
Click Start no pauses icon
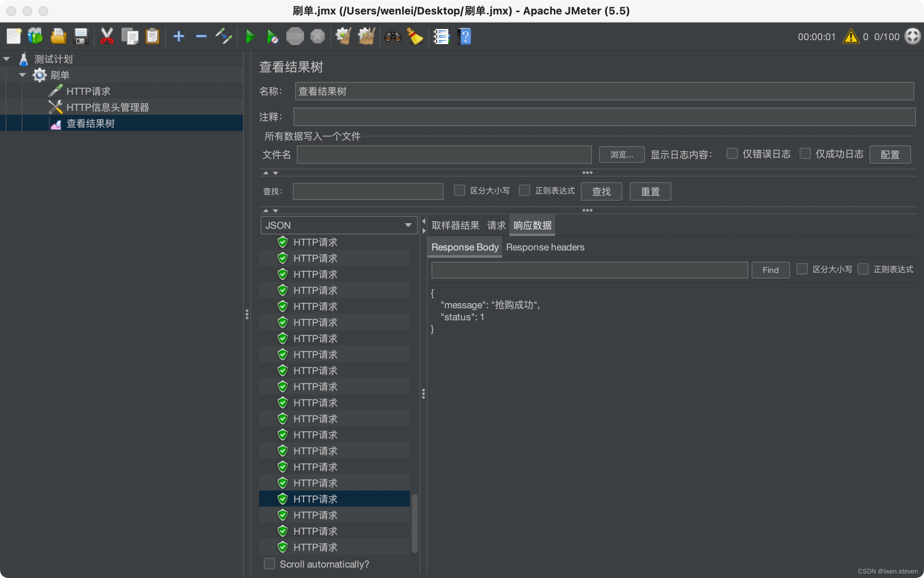(272, 37)
